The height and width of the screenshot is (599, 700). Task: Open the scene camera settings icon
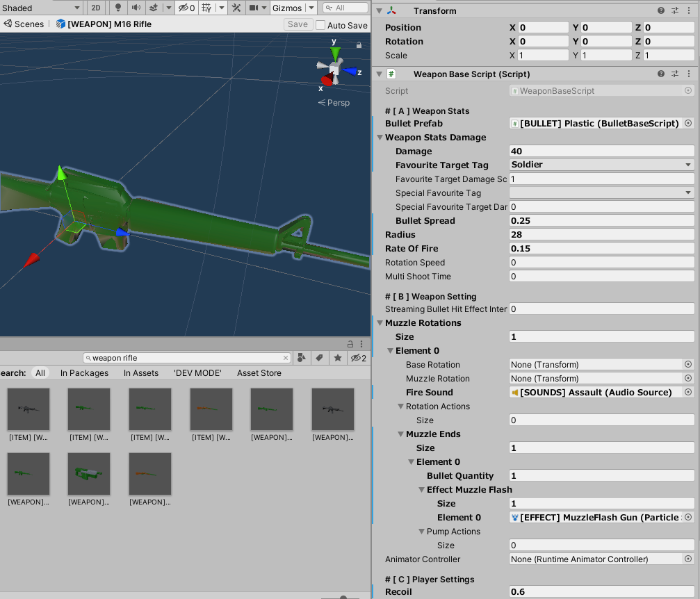coord(254,8)
